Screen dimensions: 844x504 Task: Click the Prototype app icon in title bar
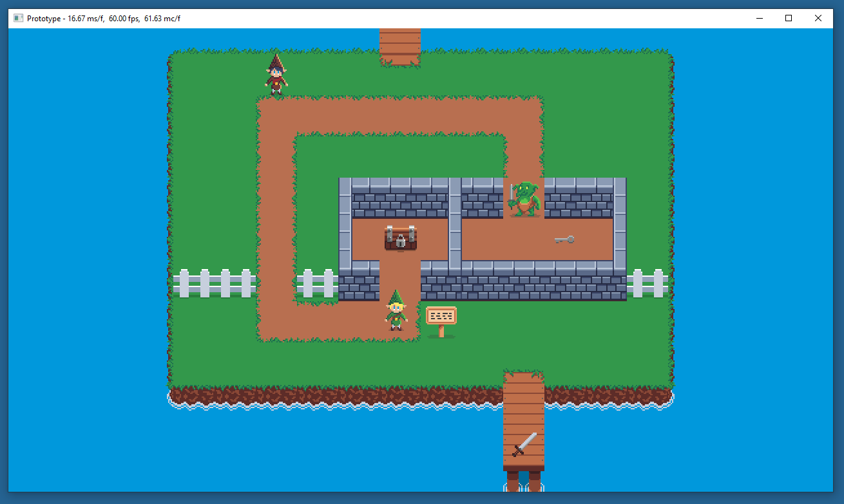click(x=19, y=18)
